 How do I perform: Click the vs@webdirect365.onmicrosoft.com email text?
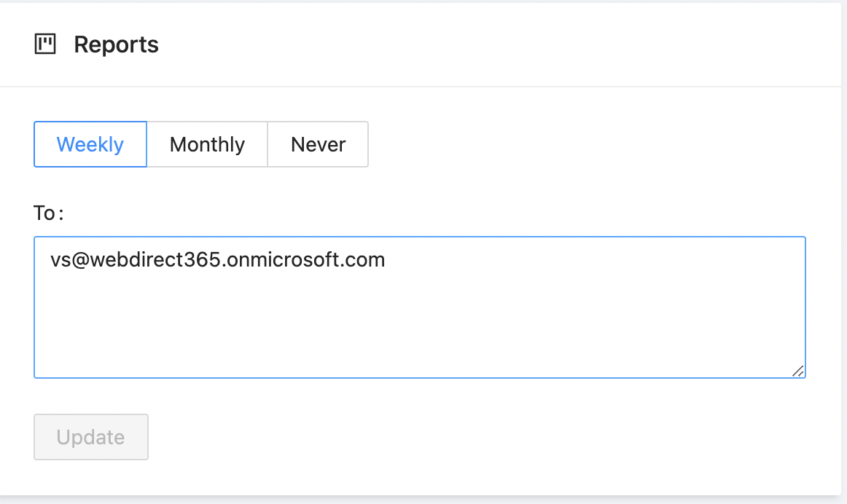point(217,259)
